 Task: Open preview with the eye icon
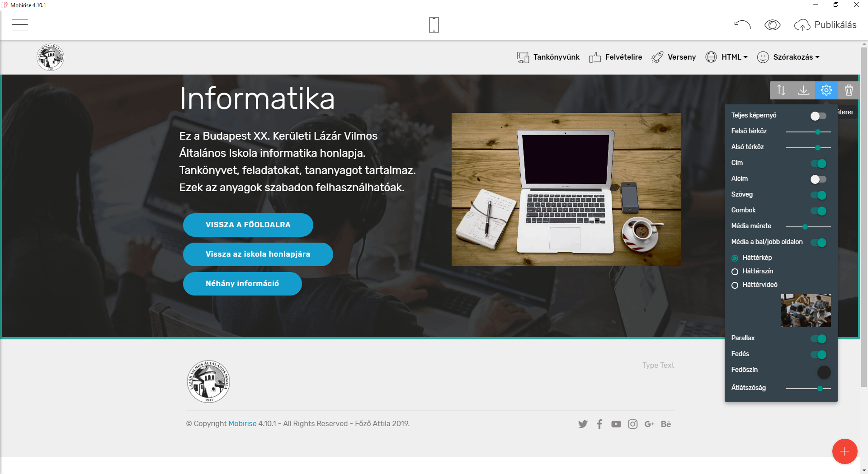coord(773,25)
